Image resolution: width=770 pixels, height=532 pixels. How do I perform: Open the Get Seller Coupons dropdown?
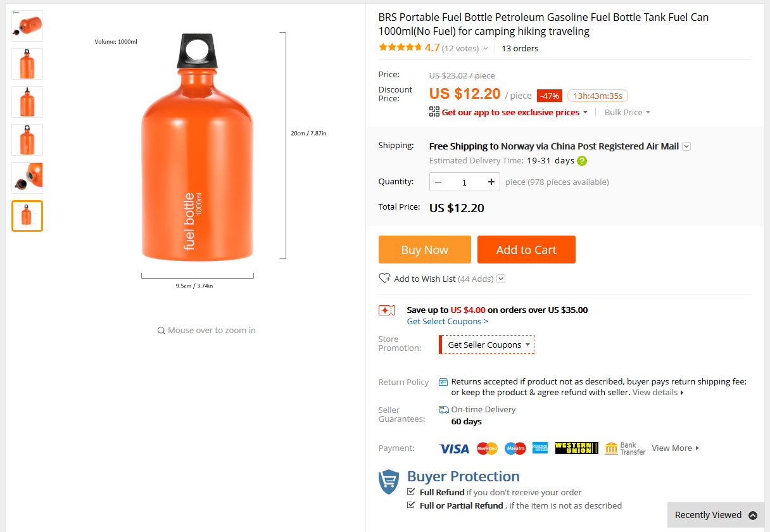(486, 344)
